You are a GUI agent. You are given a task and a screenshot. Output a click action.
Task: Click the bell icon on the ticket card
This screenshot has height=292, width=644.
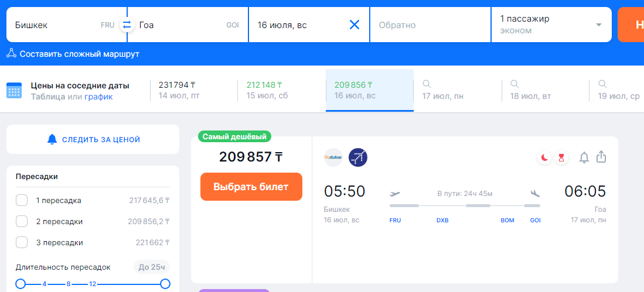coord(584,157)
